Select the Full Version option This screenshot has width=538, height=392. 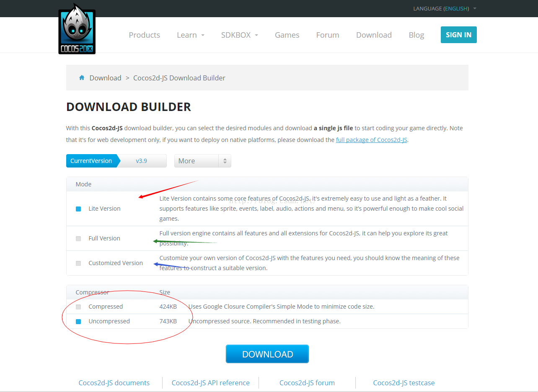(x=78, y=238)
